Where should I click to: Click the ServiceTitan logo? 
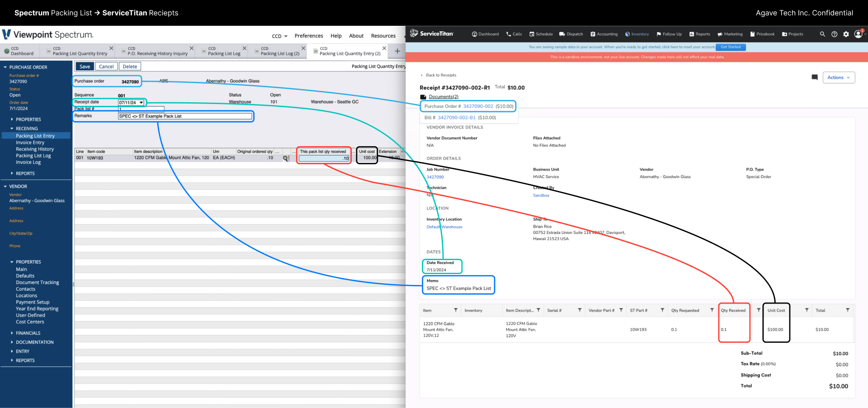[431, 33]
